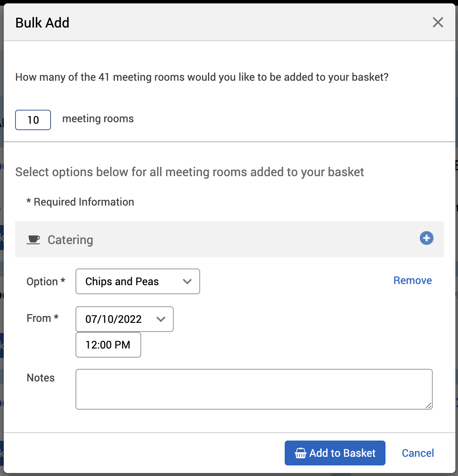
Task: Click the Bulk Add dialog title
Action: pos(42,23)
